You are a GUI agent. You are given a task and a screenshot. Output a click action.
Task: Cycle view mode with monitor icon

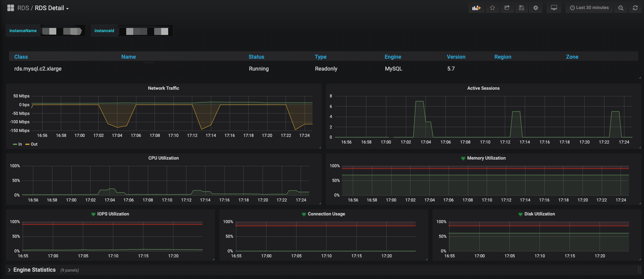tap(554, 8)
